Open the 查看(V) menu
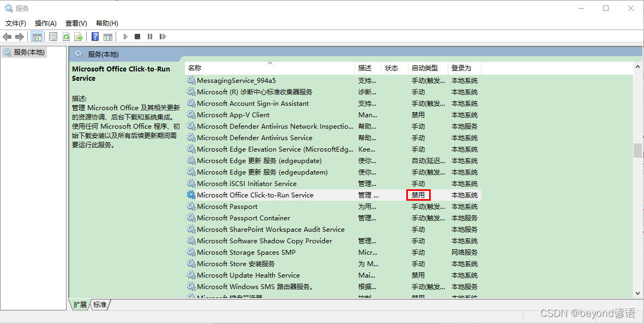The height and width of the screenshot is (324, 644). 76,23
